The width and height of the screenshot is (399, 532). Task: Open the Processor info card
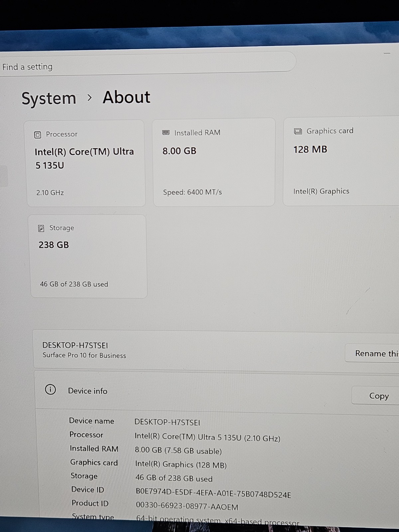[86, 163]
